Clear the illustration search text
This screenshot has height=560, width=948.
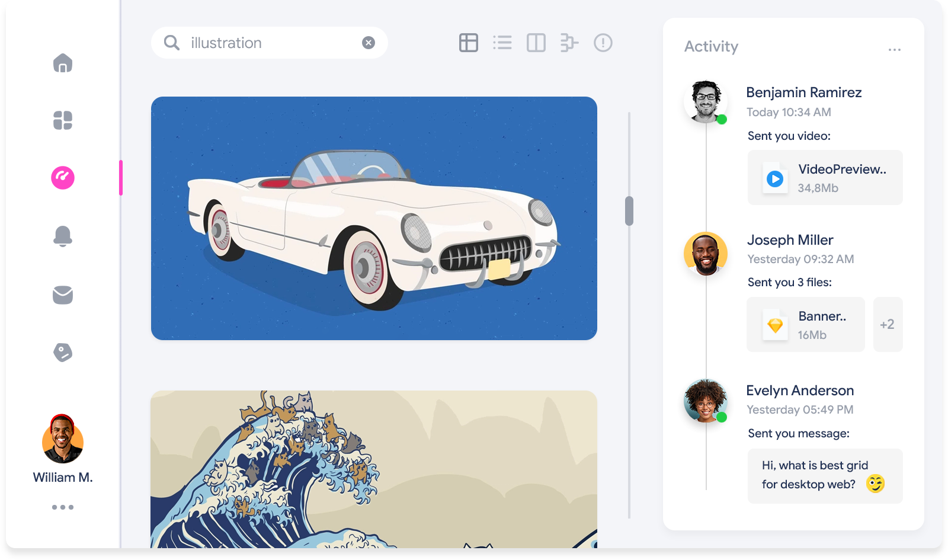tap(369, 43)
